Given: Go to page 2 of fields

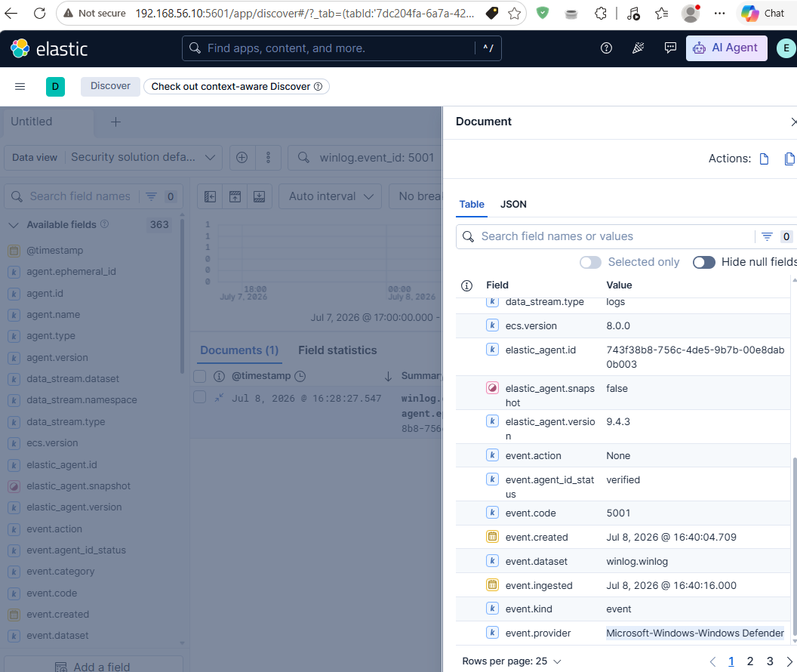Looking at the screenshot, I should (x=749, y=661).
